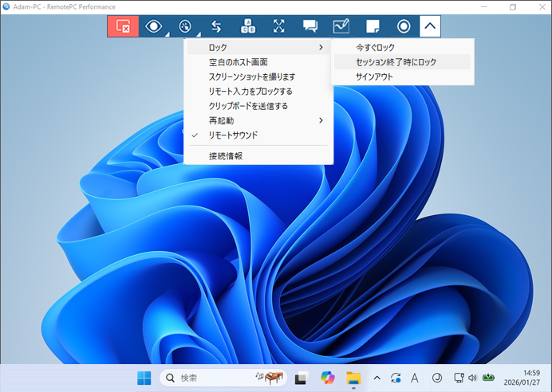Image resolution: width=552 pixels, height=392 pixels.
Task: Expand the 再起動 submenu arrow
Action: (321, 120)
